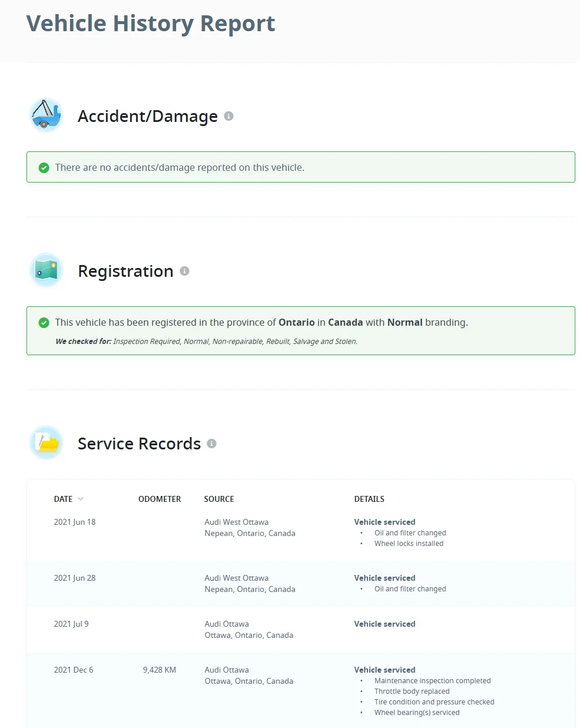The image size is (580, 728).
Task: Show info for the Registration section
Action: (184, 271)
